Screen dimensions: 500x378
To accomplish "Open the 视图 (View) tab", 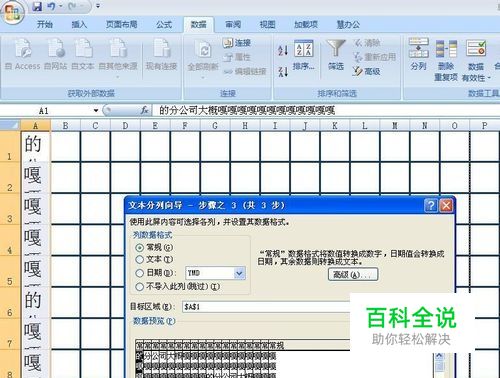I will [267, 24].
